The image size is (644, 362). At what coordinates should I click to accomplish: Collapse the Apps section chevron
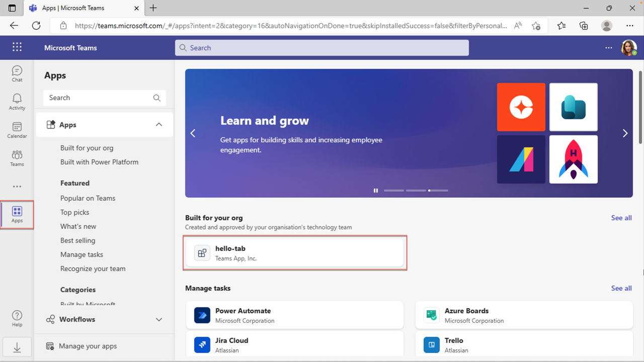click(159, 125)
